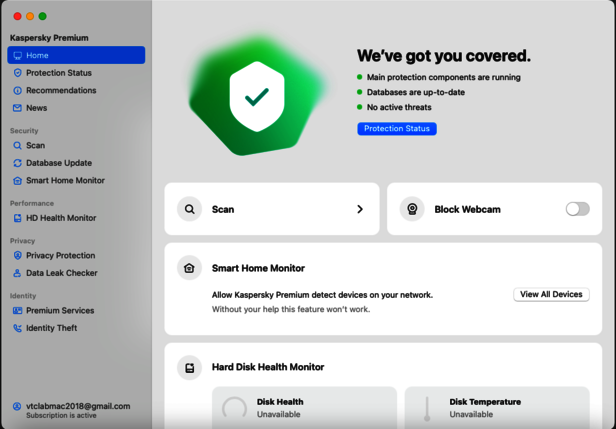Viewport: 616px width, 429px height.
Task: Click the magnifier icon in Scan card
Action: (x=189, y=209)
